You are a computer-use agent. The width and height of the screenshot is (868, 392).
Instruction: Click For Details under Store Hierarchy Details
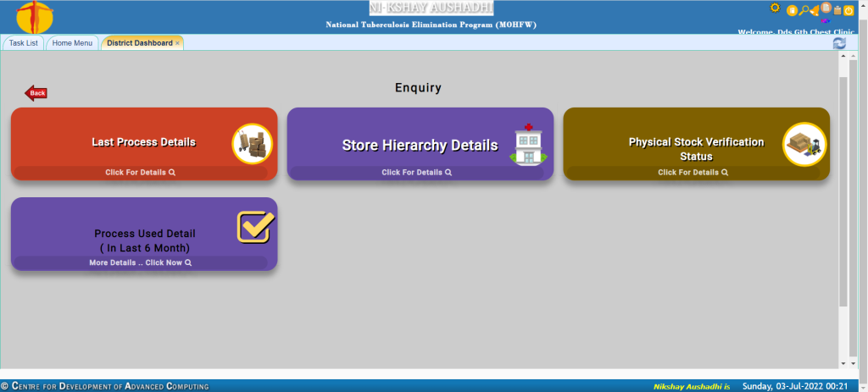[x=417, y=173]
